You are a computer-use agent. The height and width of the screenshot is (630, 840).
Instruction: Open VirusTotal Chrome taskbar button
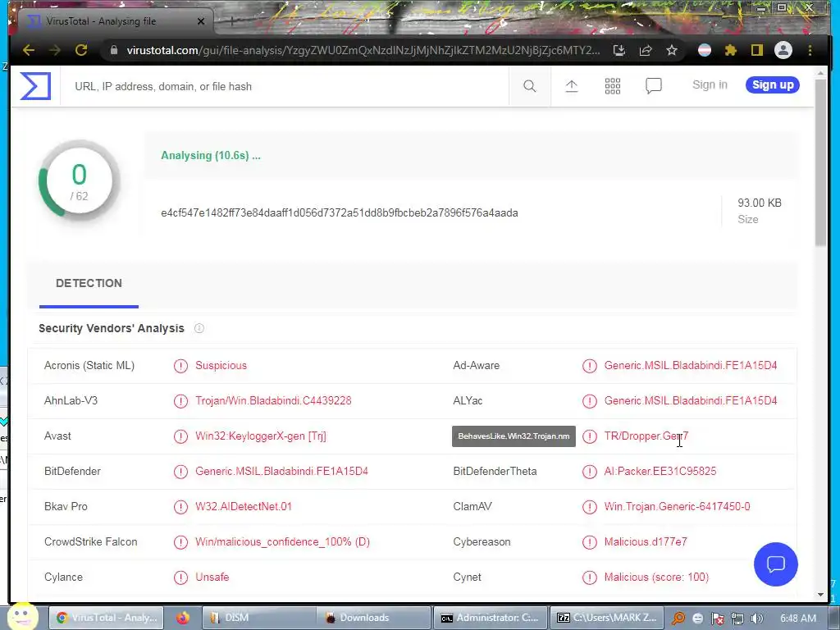[107, 618]
